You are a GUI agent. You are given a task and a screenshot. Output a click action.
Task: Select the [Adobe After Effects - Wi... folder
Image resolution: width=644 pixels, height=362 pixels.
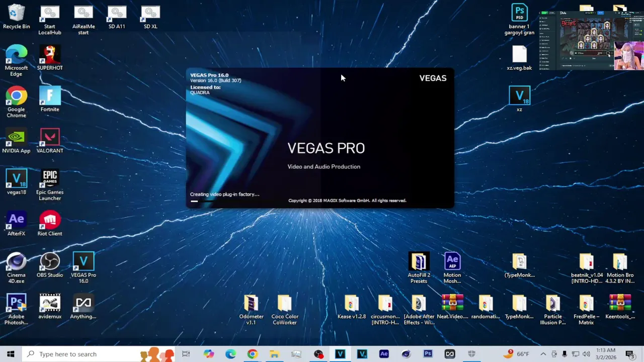(419, 309)
